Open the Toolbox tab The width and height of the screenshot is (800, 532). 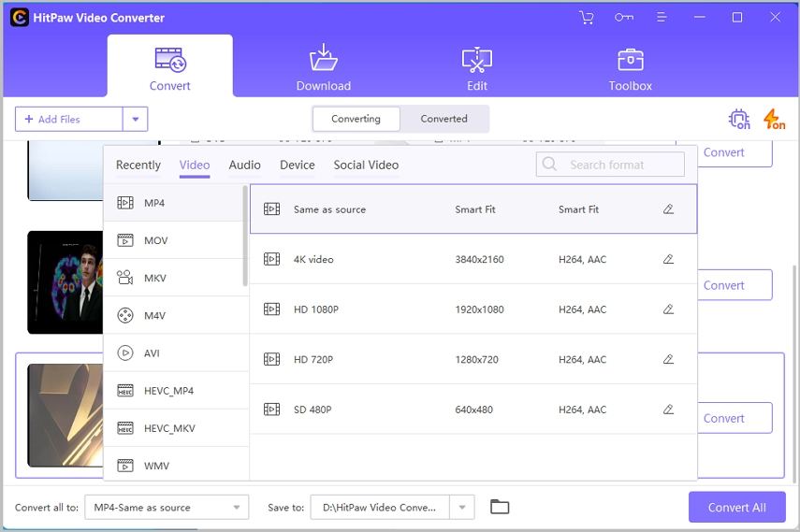click(x=630, y=66)
